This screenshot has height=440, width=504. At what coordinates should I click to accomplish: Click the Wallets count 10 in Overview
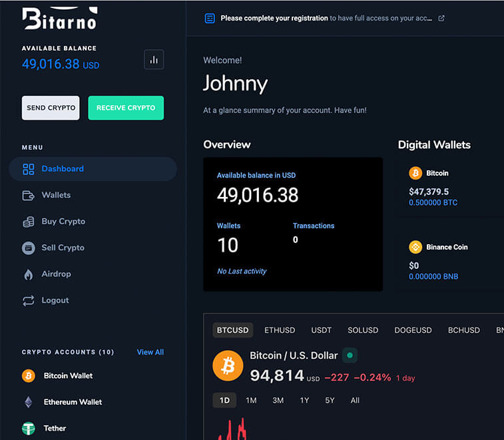(x=228, y=246)
